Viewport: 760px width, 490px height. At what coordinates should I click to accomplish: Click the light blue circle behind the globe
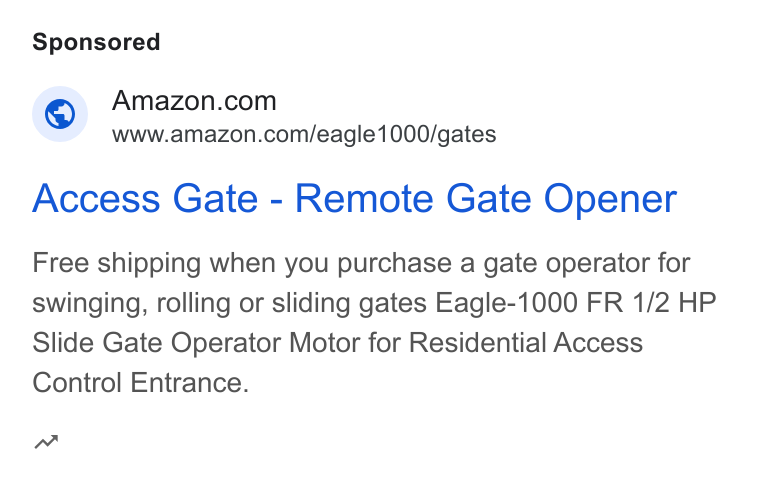(60, 114)
